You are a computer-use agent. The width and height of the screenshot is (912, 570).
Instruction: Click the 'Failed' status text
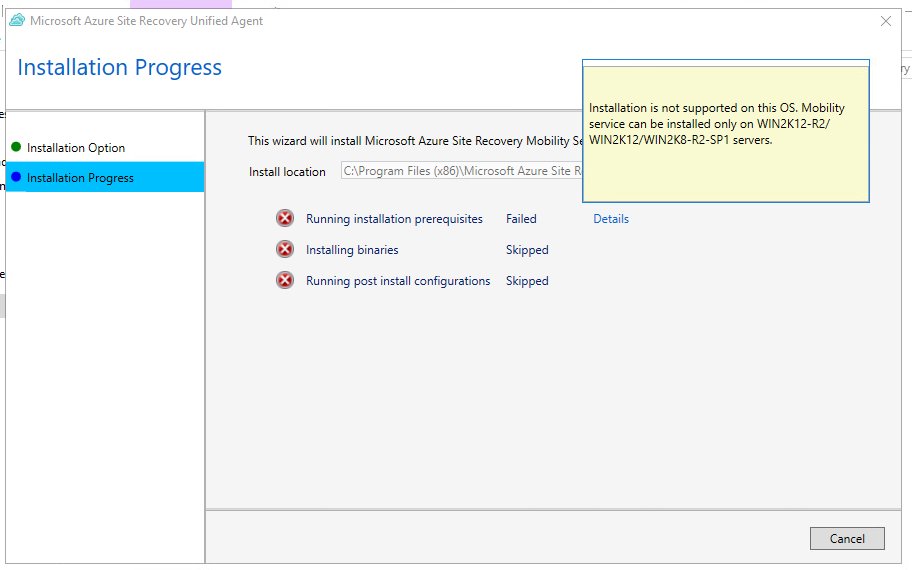click(521, 219)
